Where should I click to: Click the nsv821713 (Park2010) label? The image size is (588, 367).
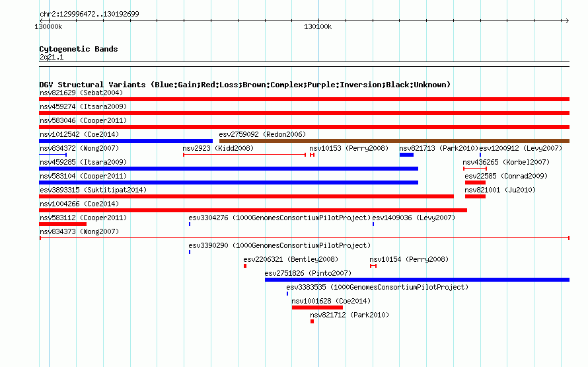pos(439,148)
